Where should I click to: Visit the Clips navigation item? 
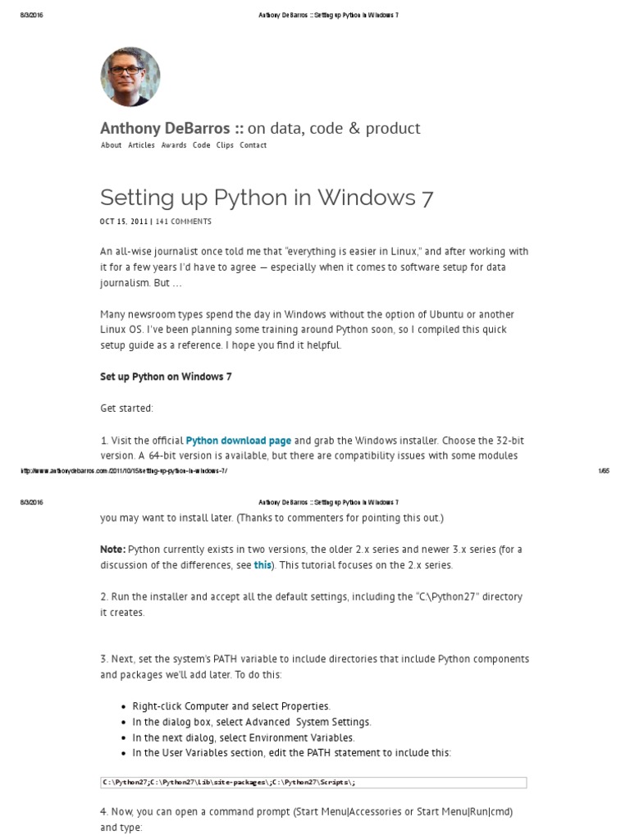225,145
